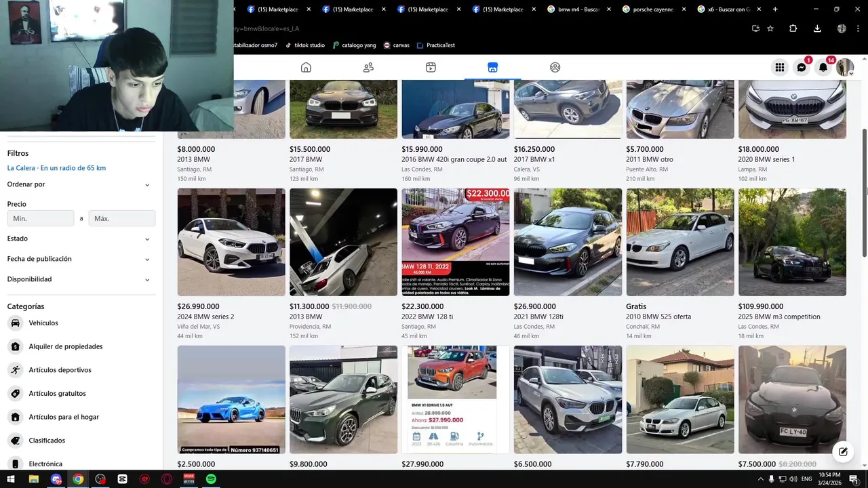Bookmark this page with the star icon
Viewport: 868px width, 488px height.
pyautogui.click(x=770, y=28)
